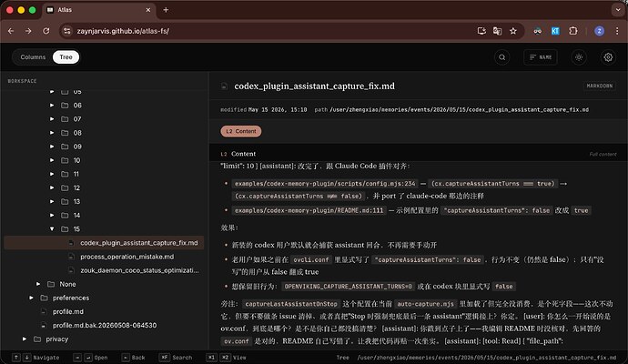This screenshot has height=364, width=628.
Task: Click Back shortcut hint in status bar
Action: 134,358
